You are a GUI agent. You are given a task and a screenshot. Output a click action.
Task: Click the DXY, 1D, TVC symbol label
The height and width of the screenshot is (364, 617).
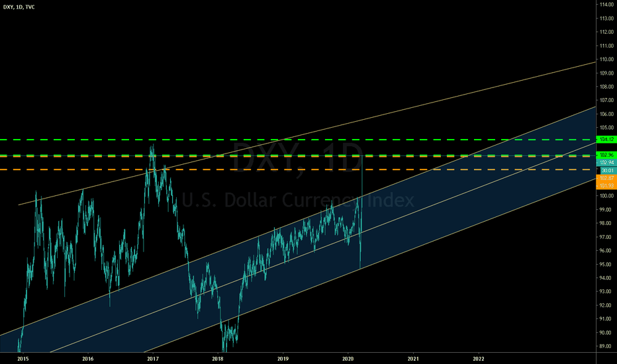pyautogui.click(x=19, y=7)
